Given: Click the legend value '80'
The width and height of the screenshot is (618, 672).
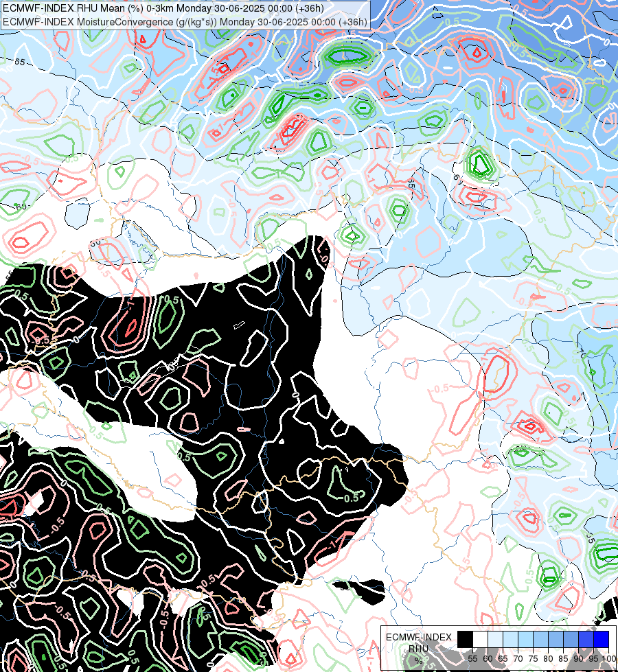Looking at the screenshot, I should 548,659.
